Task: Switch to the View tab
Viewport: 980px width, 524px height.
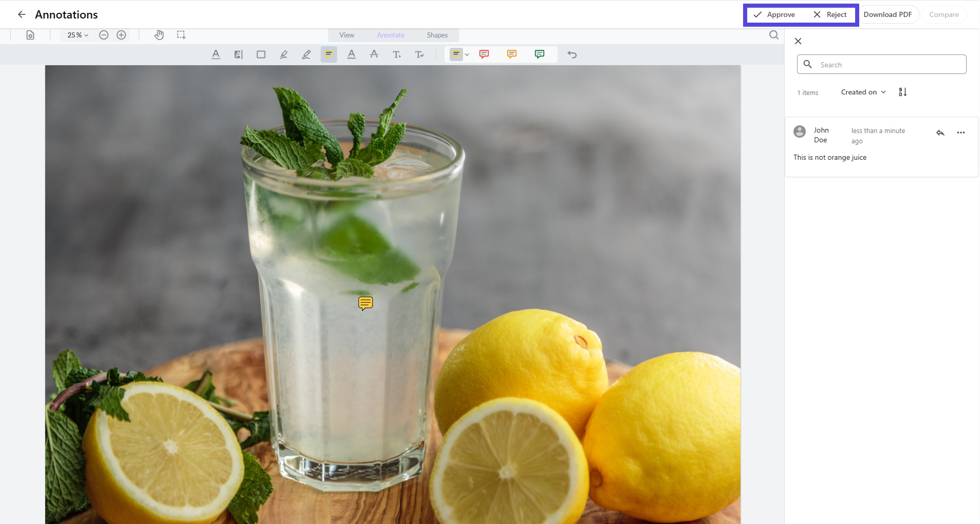Action: tap(347, 35)
